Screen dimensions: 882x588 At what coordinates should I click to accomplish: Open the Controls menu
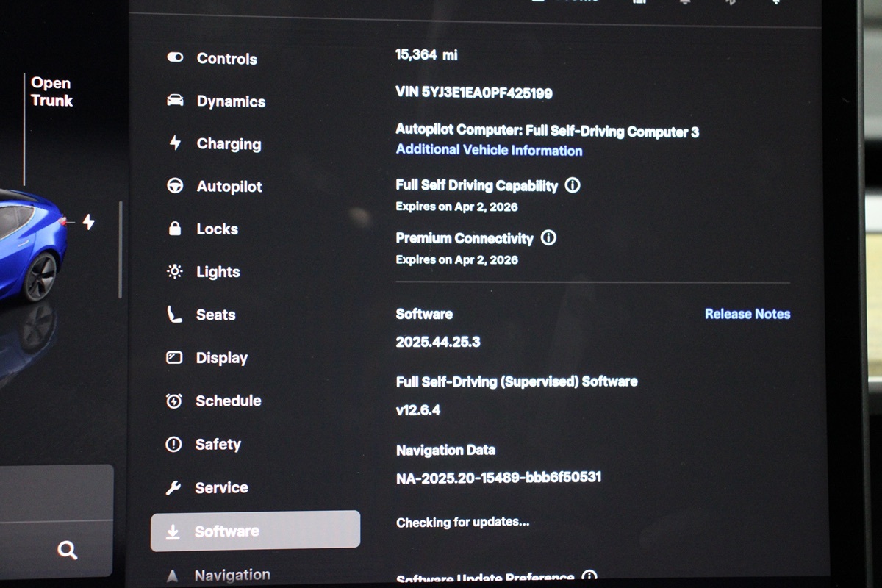226,59
